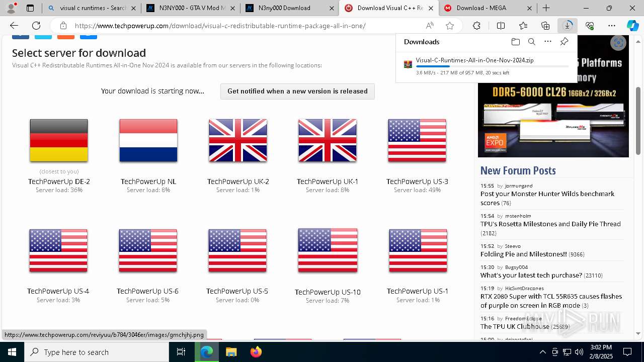Add page to favorites star icon
The height and width of the screenshot is (362, 644).
click(x=450, y=26)
